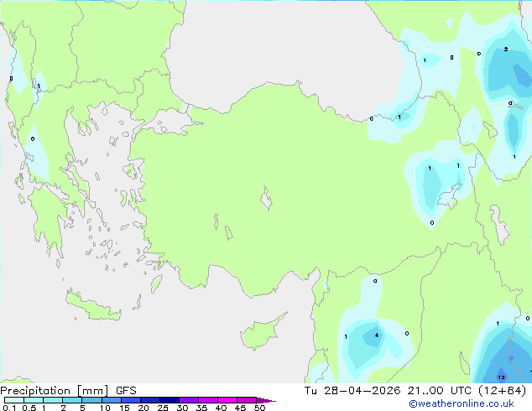Image resolution: width=532 pixels, height=411 pixels.
Task: Click the 40–45 mm magenta legend swatch
Action: [x=227, y=400]
